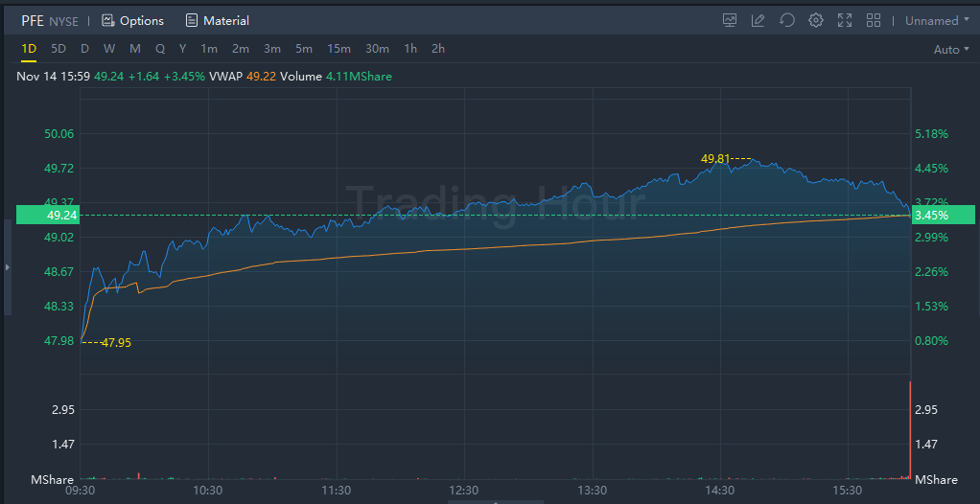This screenshot has height=504, width=980.
Task: Select the 15m interval tab
Action: point(338,49)
